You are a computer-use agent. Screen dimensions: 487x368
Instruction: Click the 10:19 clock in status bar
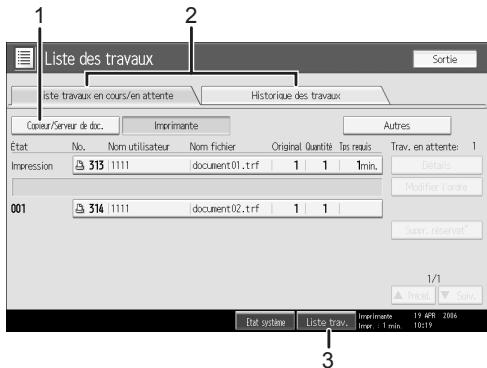[x=423, y=325]
